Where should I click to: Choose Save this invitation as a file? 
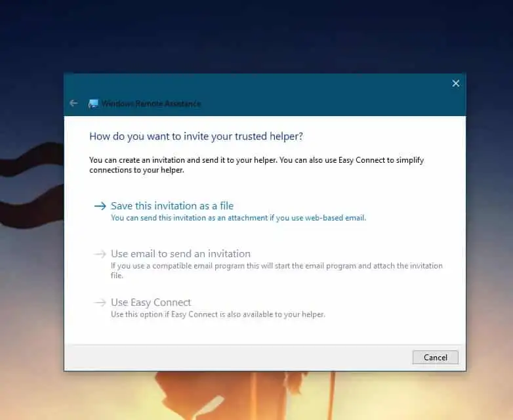[x=172, y=206]
